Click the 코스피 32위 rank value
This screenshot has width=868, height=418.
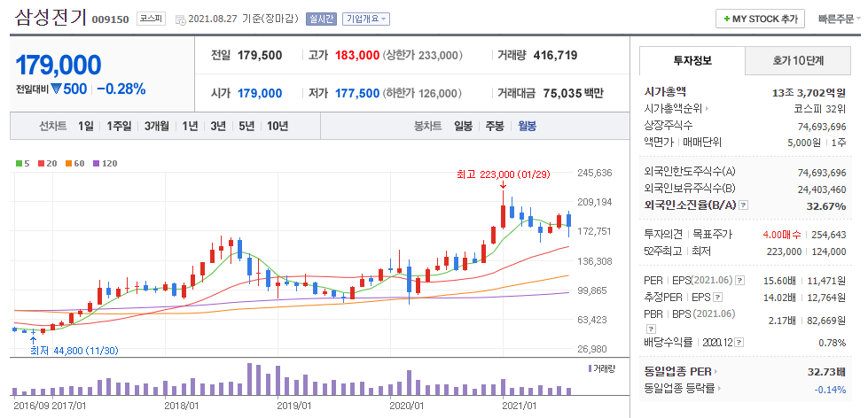coord(820,109)
